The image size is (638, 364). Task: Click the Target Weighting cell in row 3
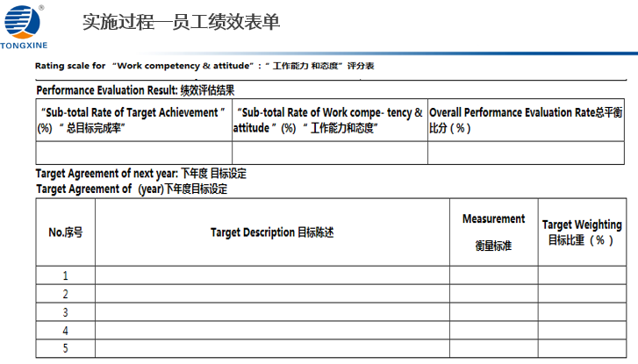pyautogui.click(x=581, y=312)
